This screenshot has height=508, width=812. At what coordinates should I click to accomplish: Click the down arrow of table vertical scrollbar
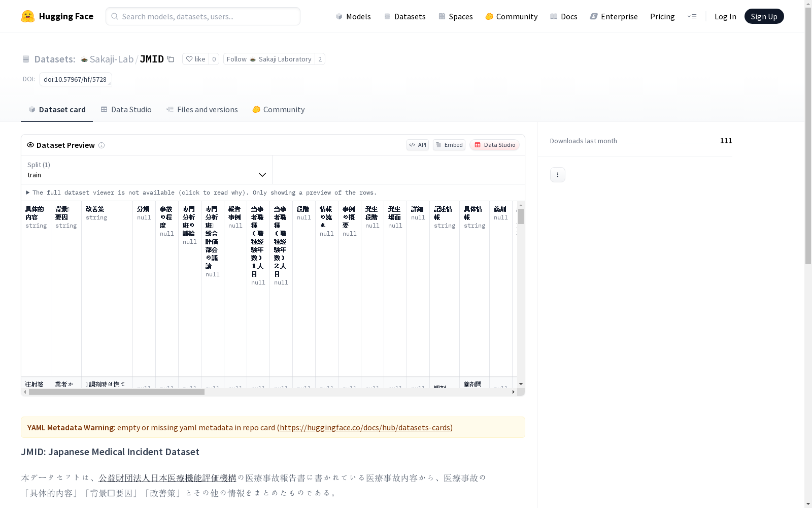pos(521,384)
